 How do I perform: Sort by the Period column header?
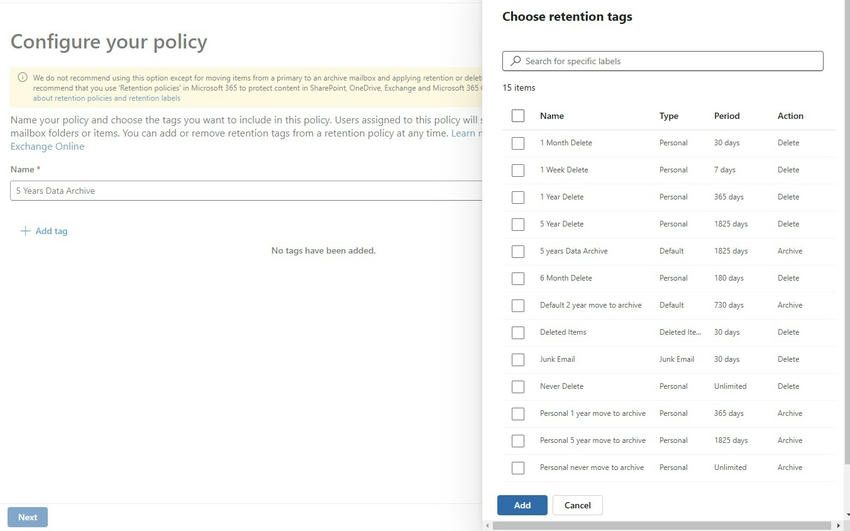pyautogui.click(x=727, y=116)
